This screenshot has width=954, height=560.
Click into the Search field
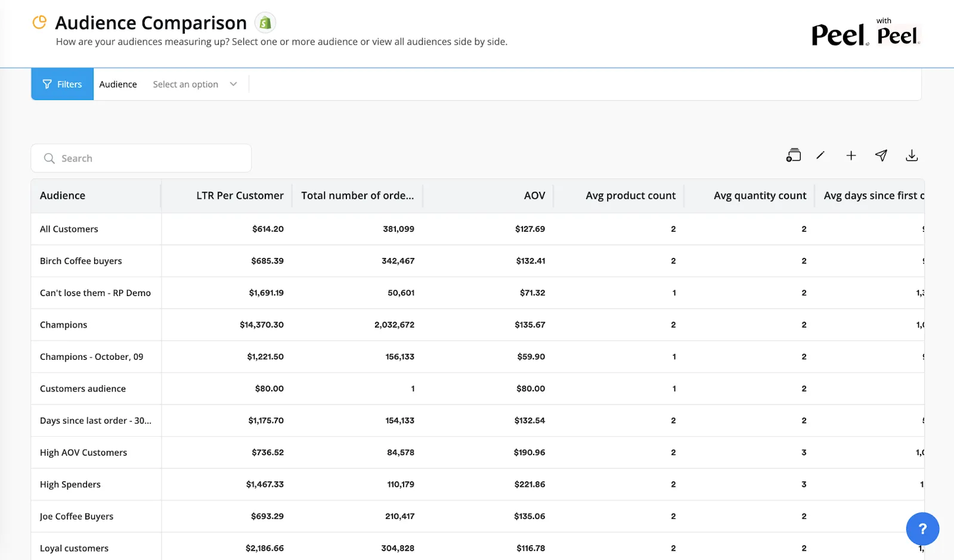click(x=141, y=158)
